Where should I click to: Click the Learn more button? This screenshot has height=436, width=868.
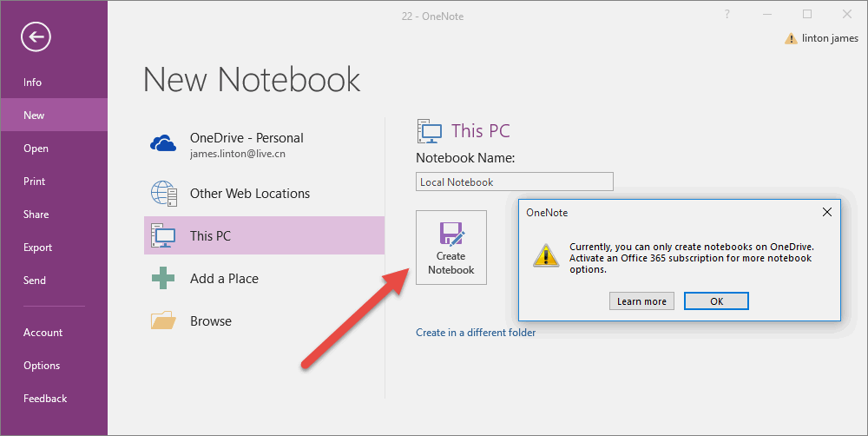click(x=641, y=301)
